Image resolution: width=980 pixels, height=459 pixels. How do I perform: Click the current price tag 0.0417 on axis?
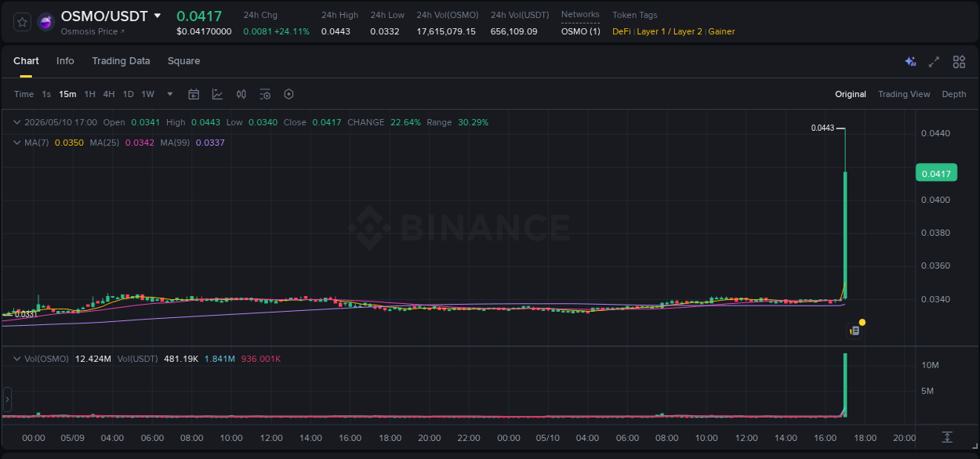click(x=936, y=173)
